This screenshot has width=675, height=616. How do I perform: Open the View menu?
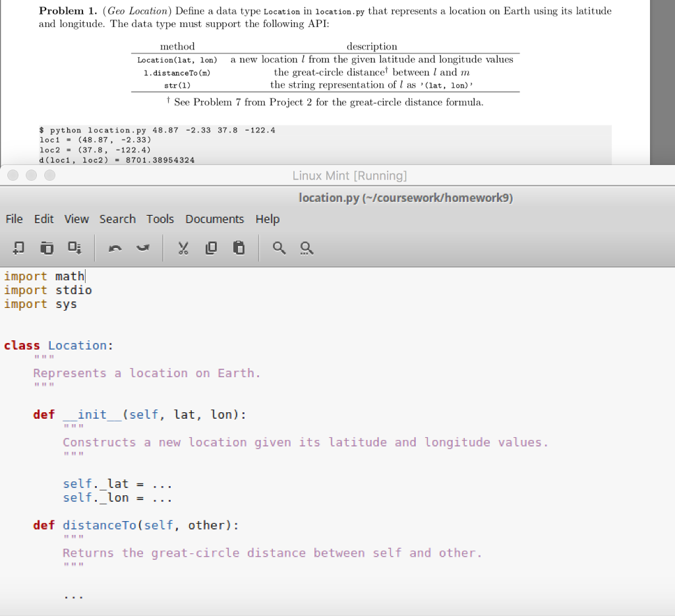pyautogui.click(x=76, y=219)
